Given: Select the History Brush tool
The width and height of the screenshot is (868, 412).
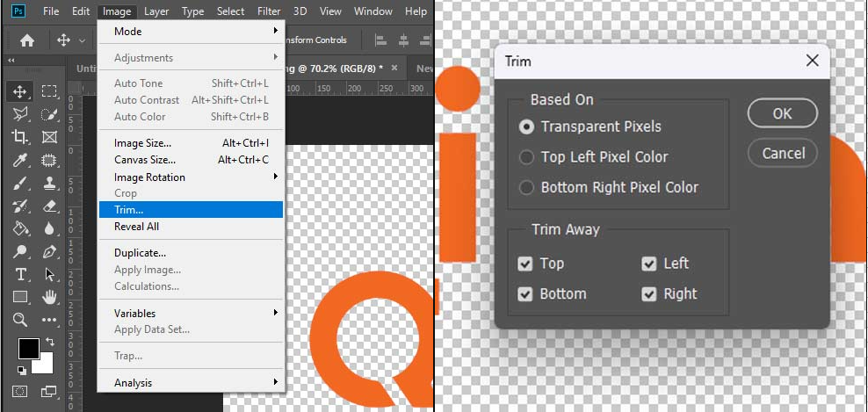Looking at the screenshot, I should (20, 206).
